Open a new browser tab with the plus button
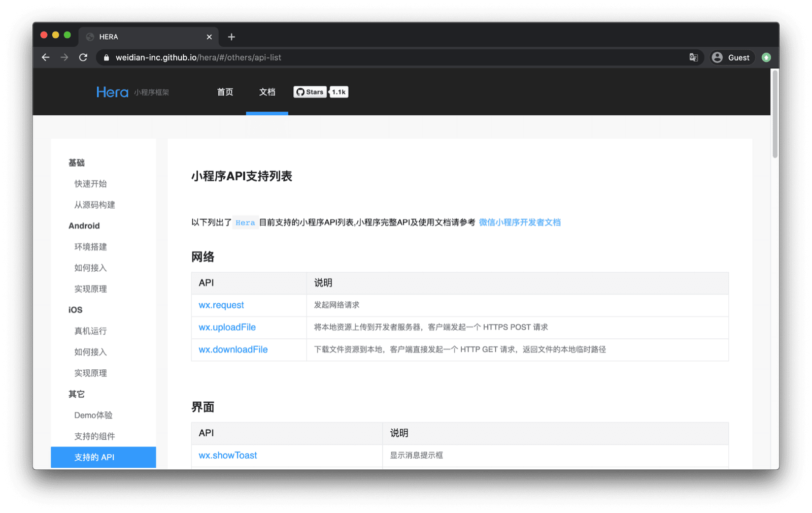The width and height of the screenshot is (812, 513). [x=231, y=37]
